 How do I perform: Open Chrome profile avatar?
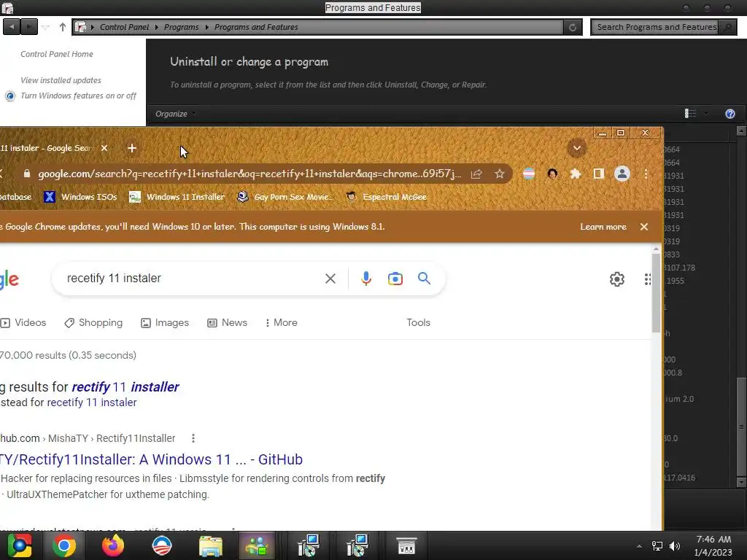(622, 174)
